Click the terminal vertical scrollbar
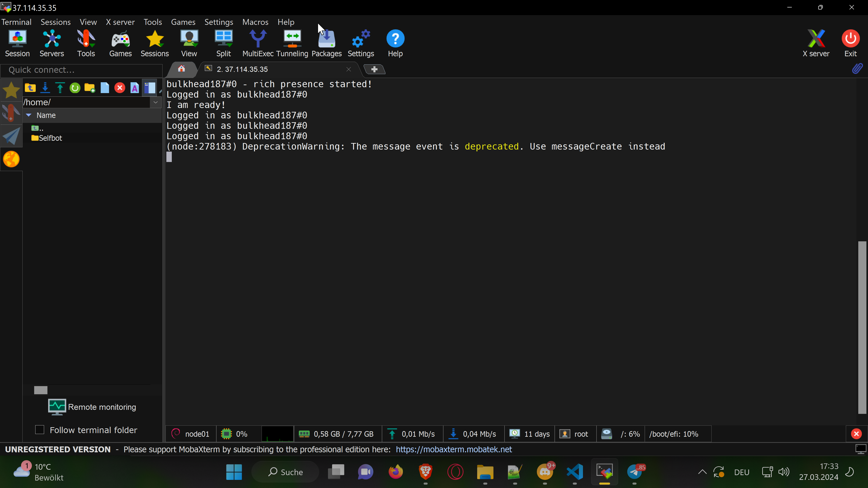 [x=862, y=327]
